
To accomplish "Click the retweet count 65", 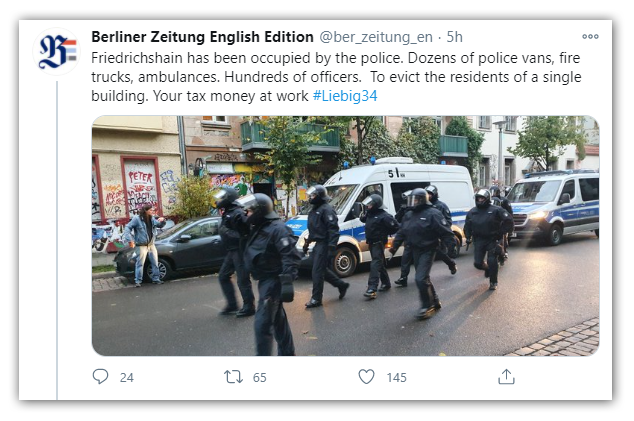I will (260, 377).
